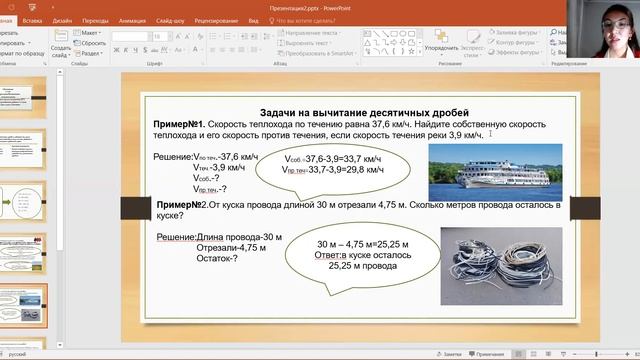640x360 pixels.
Task: Open the columns dropdown
Action: (256, 50)
